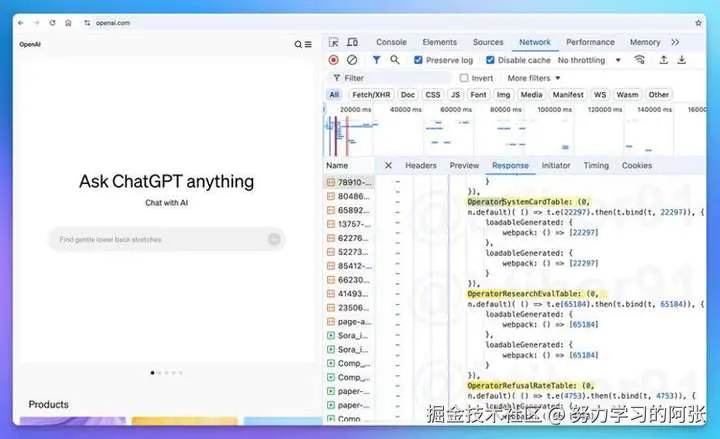Stop recording the network log
The image size is (720, 439).
click(x=334, y=60)
